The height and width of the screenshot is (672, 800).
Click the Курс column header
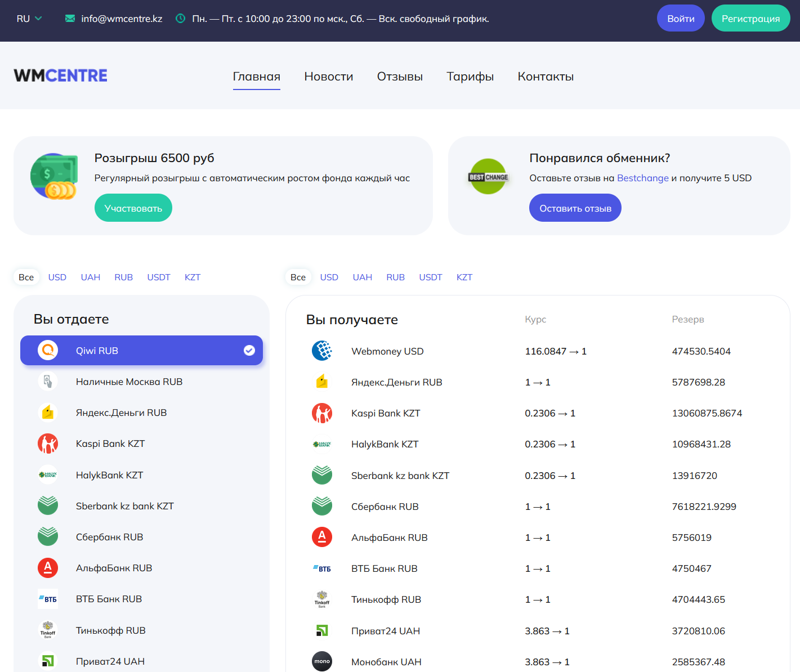[535, 319]
